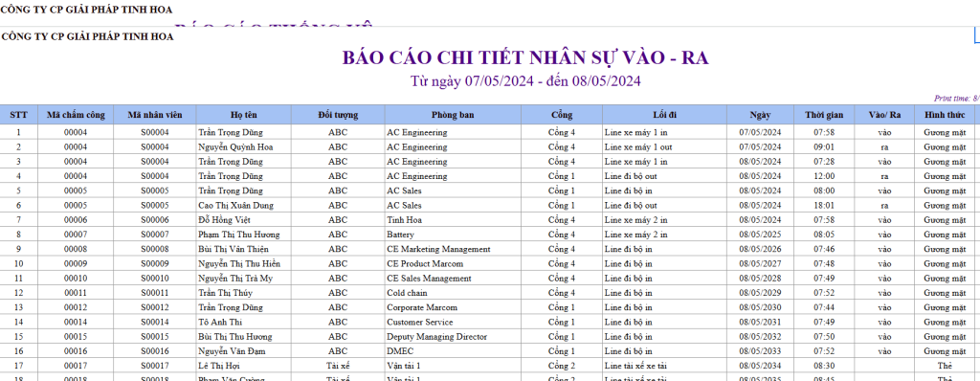Click the Line tài xế xe tải cell for Lê Thị Hợi
The height and width of the screenshot is (381, 980).
664,366
